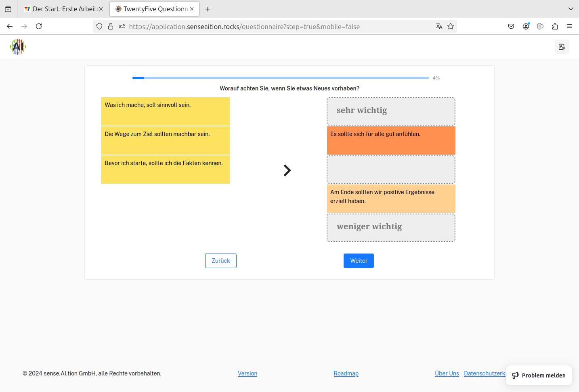The height and width of the screenshot is (392, 579).
Task: Click the Zurück button
Action: (x=221, y=261)
